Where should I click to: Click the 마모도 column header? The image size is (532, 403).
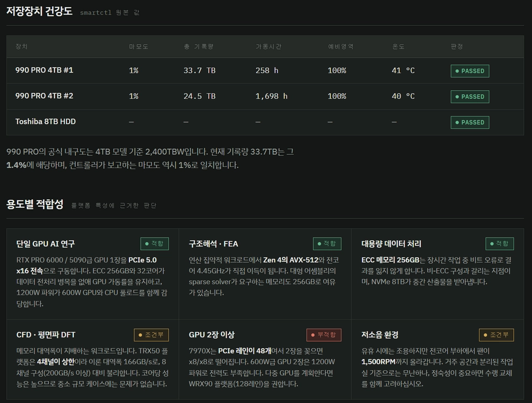point(138,46)
